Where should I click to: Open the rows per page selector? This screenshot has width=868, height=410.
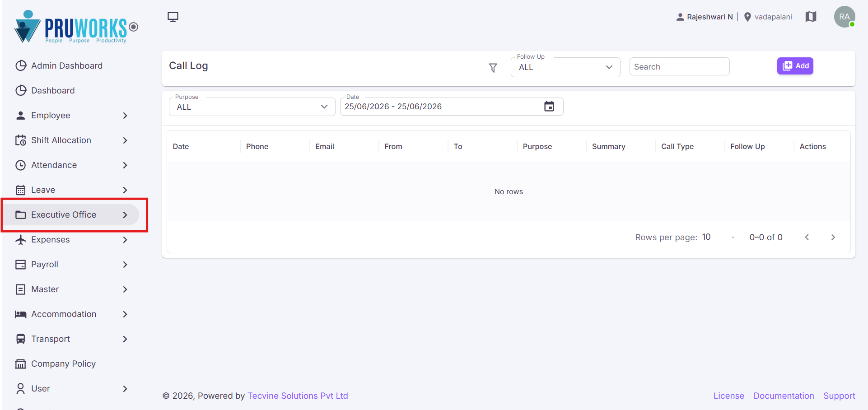tap(719, 237)
